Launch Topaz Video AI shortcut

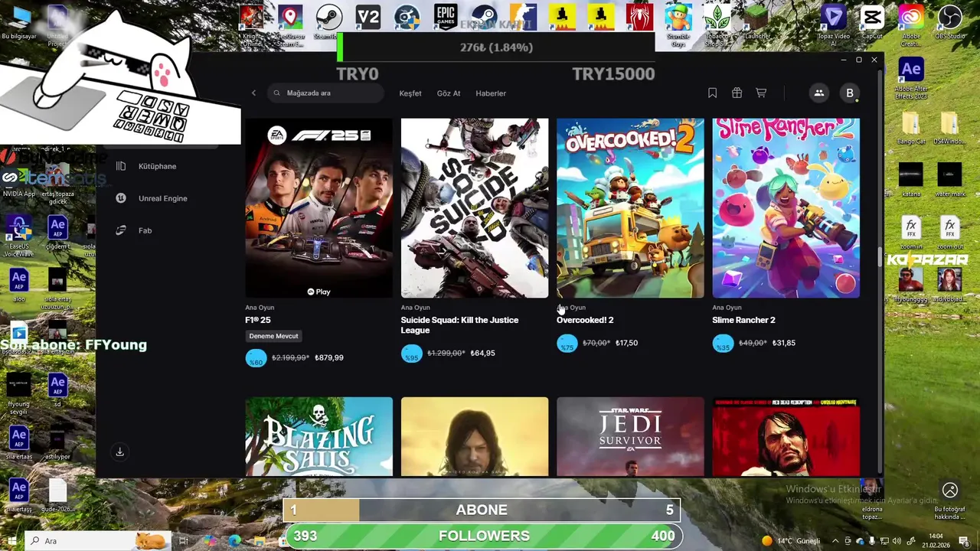pos(833,24)
